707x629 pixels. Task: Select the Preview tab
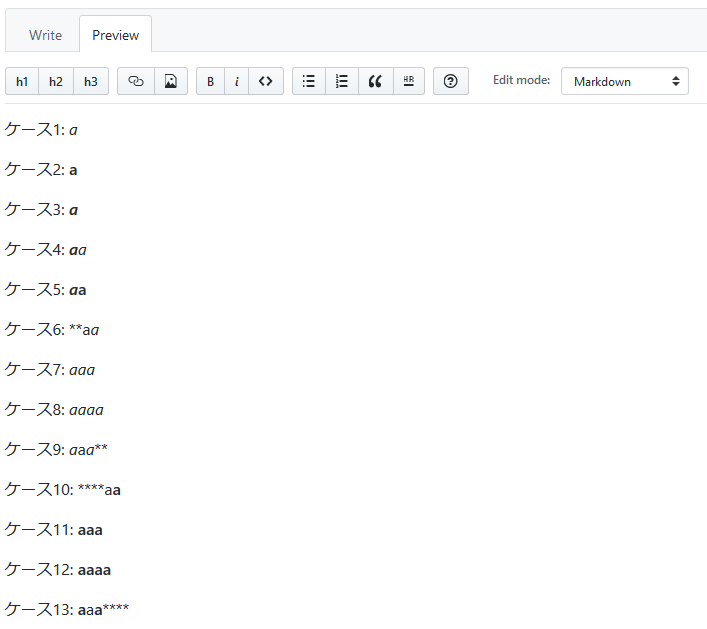(115, 35)
